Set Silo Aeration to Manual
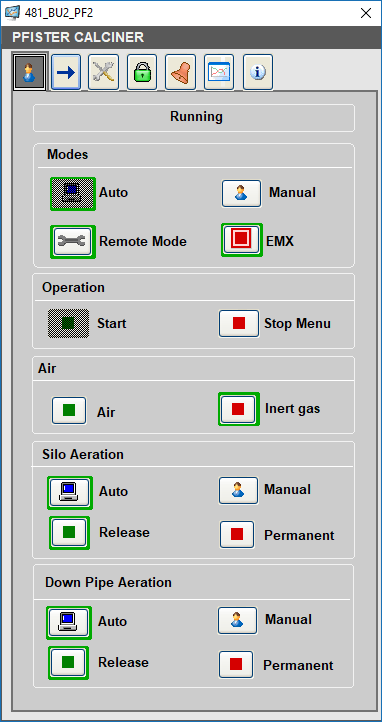 [x=238, y=491]
